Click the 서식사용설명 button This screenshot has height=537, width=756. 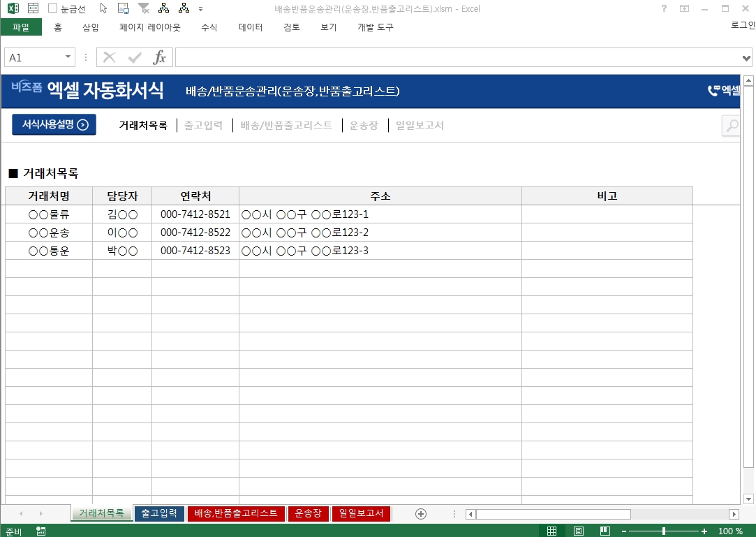click(x=54, y=125)
